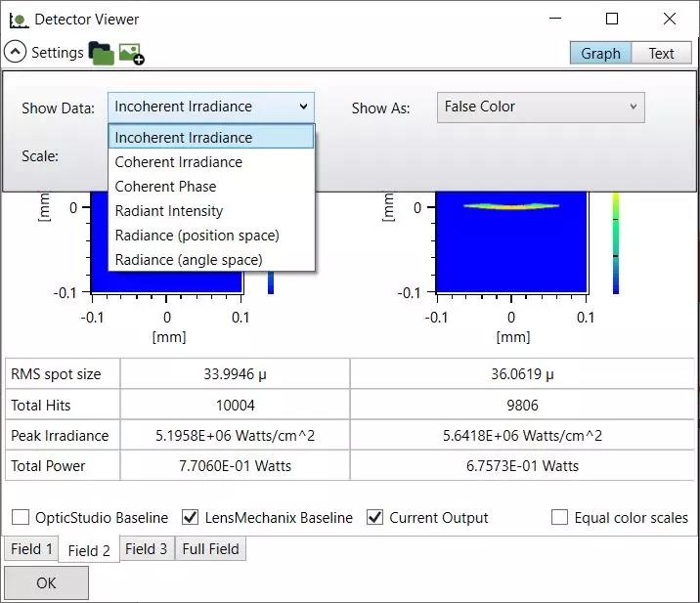Select the Field 2 tab
This screenshot has width=700, height=603.
coord(89,550)
